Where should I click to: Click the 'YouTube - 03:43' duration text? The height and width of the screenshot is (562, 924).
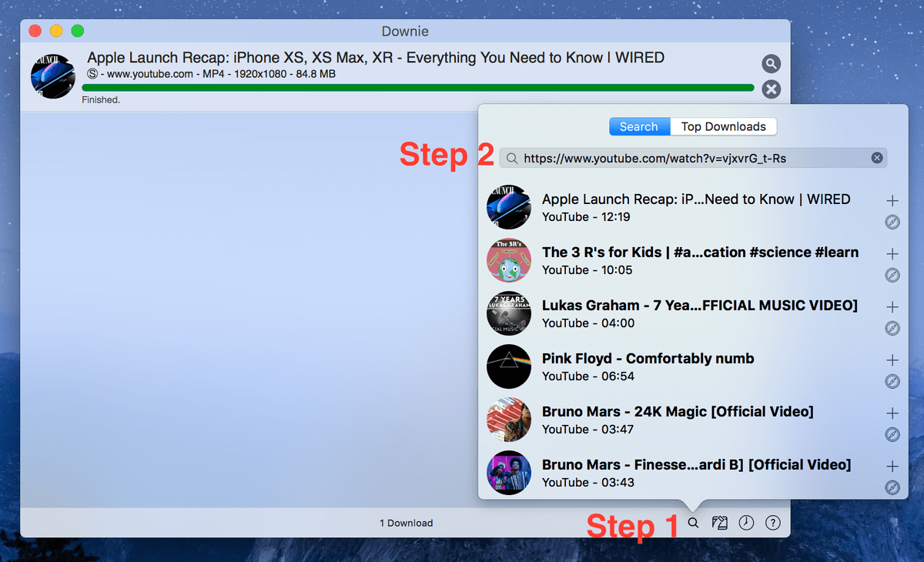pyautogui.click(x=588, y=483)
